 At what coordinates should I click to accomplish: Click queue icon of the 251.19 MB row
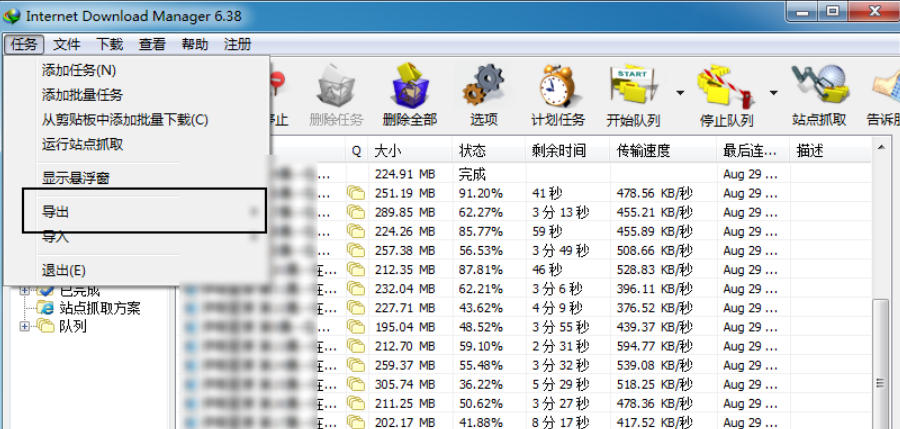(356, 194)
